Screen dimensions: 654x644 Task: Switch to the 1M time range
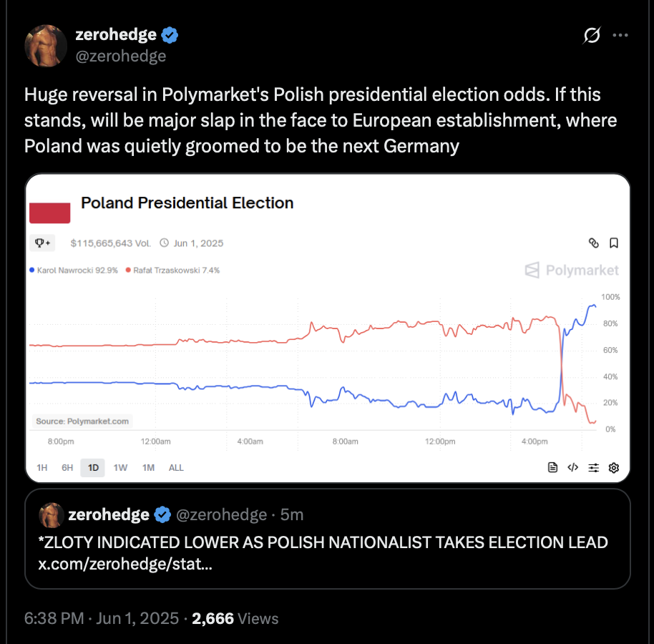pos(148,467)
